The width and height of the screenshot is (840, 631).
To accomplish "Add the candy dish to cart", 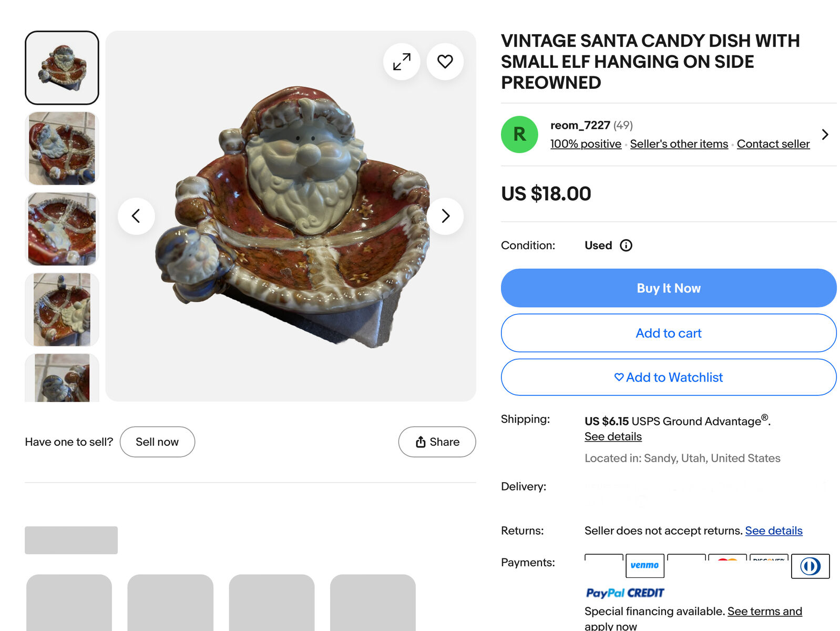I will [x=668, y=333].
